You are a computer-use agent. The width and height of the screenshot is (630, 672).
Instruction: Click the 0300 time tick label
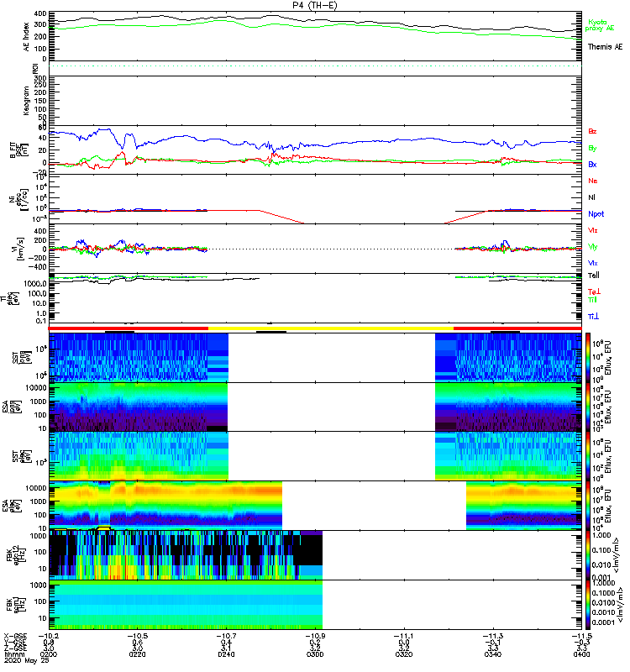[x=315, y=654]
